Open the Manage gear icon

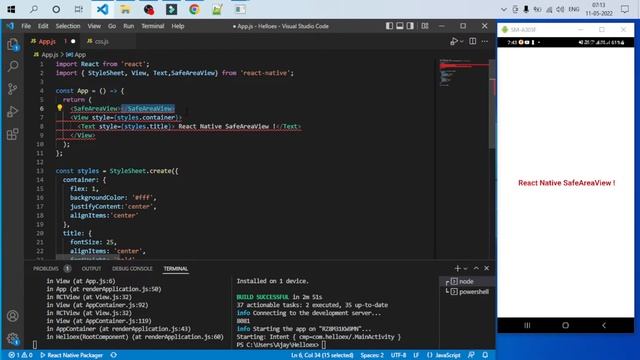[13, 338]
